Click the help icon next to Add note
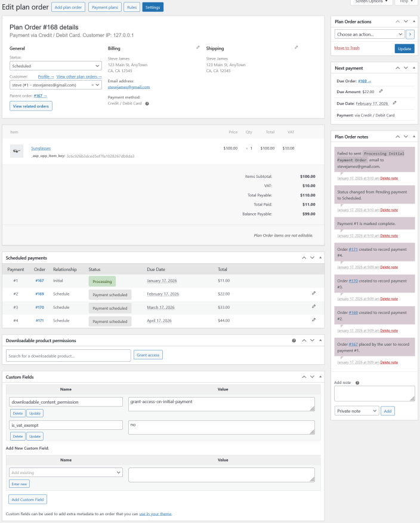420x523 pixels. tap(357, 382)
